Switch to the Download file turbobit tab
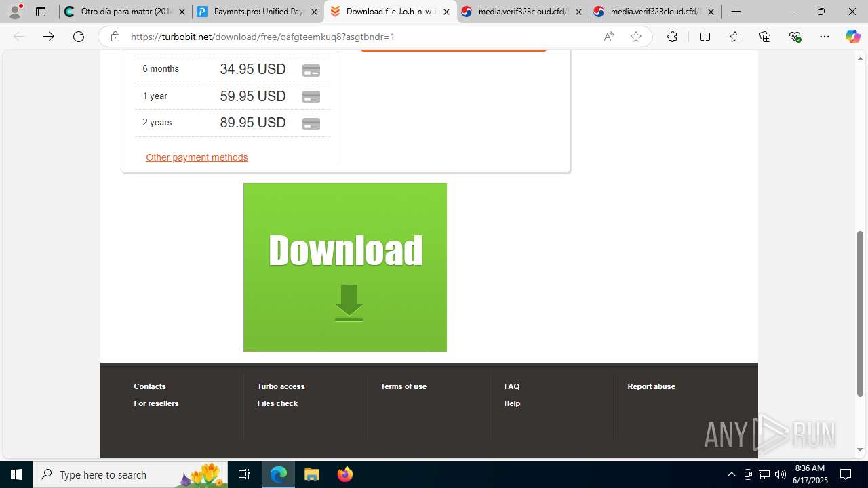 click(x=390, y=12)
